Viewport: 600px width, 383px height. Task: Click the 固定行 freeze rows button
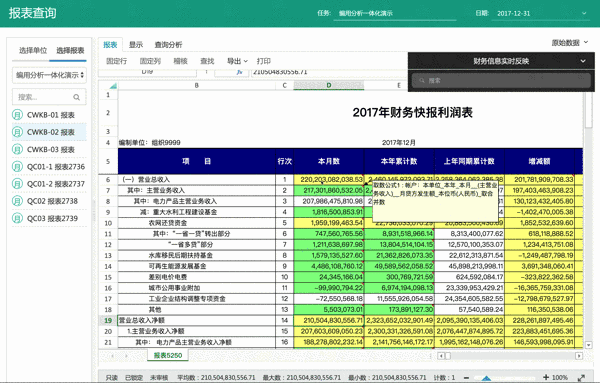point(116,61)
